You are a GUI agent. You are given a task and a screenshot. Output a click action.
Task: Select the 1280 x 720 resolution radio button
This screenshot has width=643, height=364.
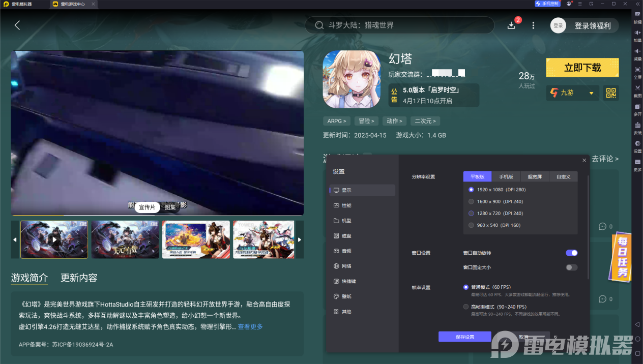(x=471, y=213)
